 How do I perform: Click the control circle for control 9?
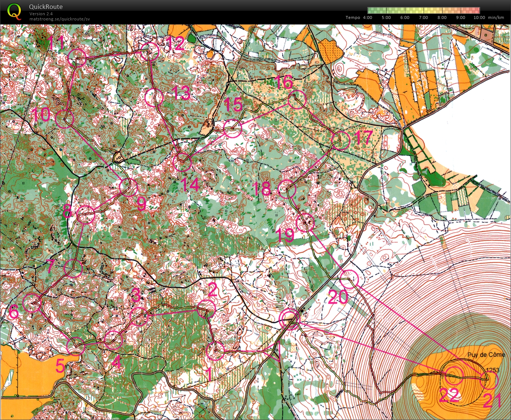(129, 187)
